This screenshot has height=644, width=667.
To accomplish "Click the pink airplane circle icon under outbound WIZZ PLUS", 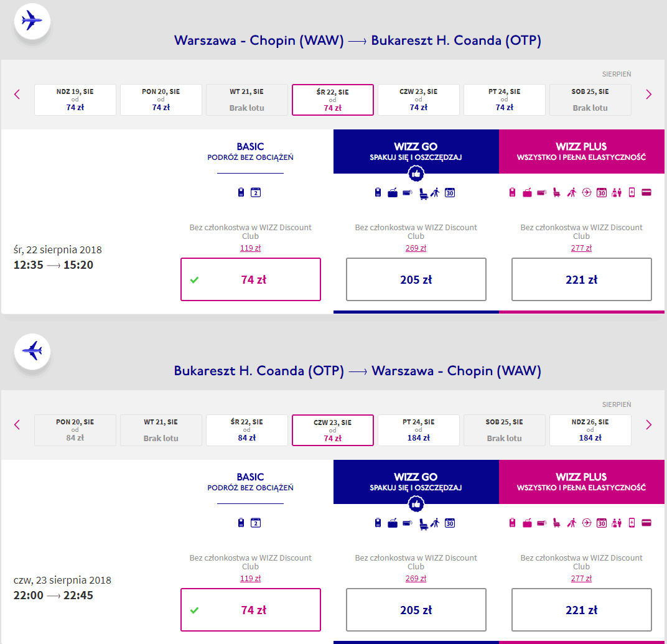I will (587, 193).
